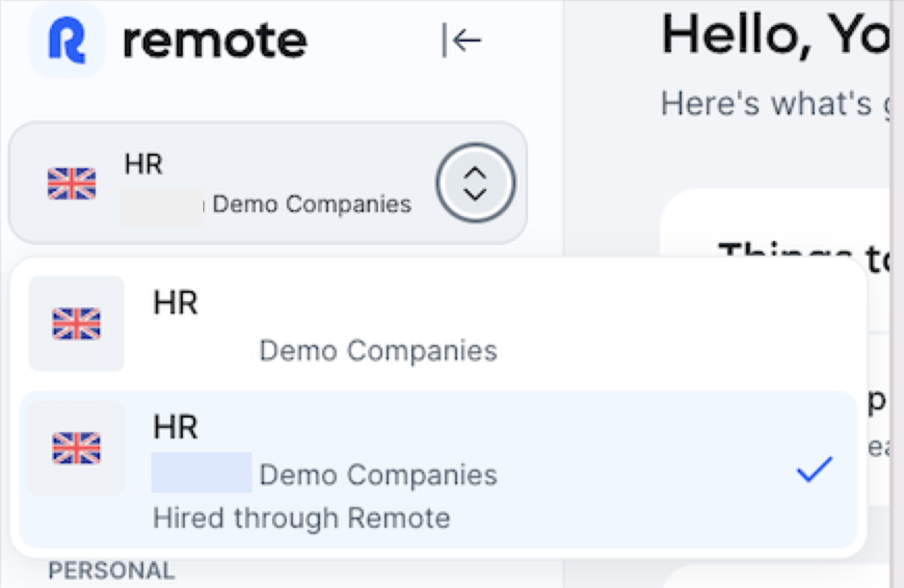Select the currently checked HR Demo Companies account
Viewport: 904px width, 588px height.
tap(364, 457)
